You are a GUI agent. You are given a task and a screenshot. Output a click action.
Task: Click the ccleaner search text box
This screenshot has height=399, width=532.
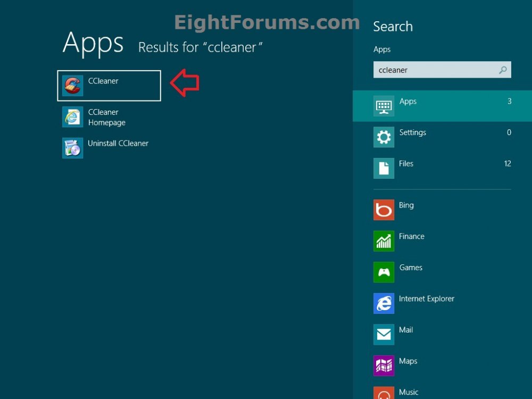coord(442,70)
